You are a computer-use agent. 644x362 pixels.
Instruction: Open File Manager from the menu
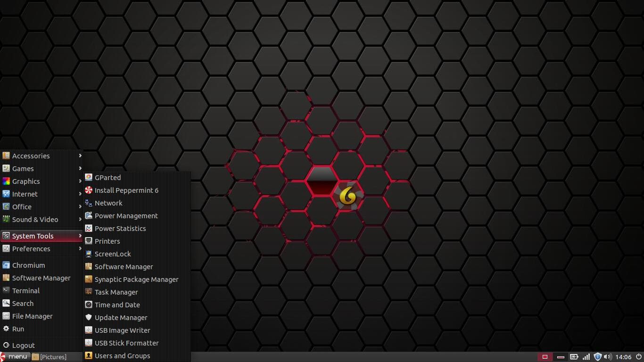[42, 316]
